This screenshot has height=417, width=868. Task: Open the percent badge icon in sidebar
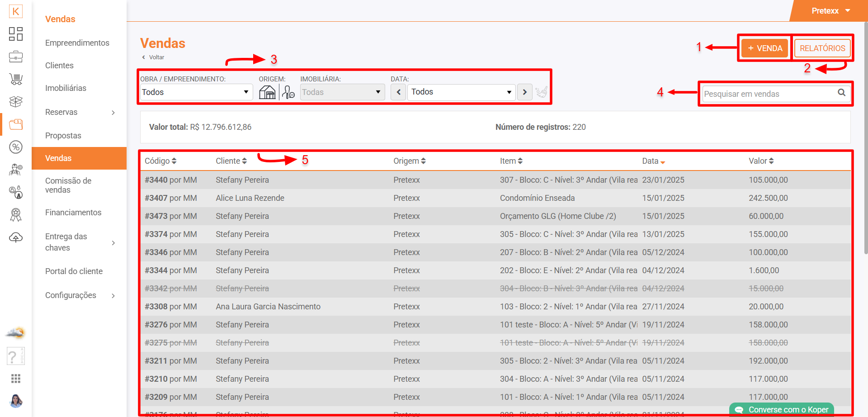coord(16,147)
